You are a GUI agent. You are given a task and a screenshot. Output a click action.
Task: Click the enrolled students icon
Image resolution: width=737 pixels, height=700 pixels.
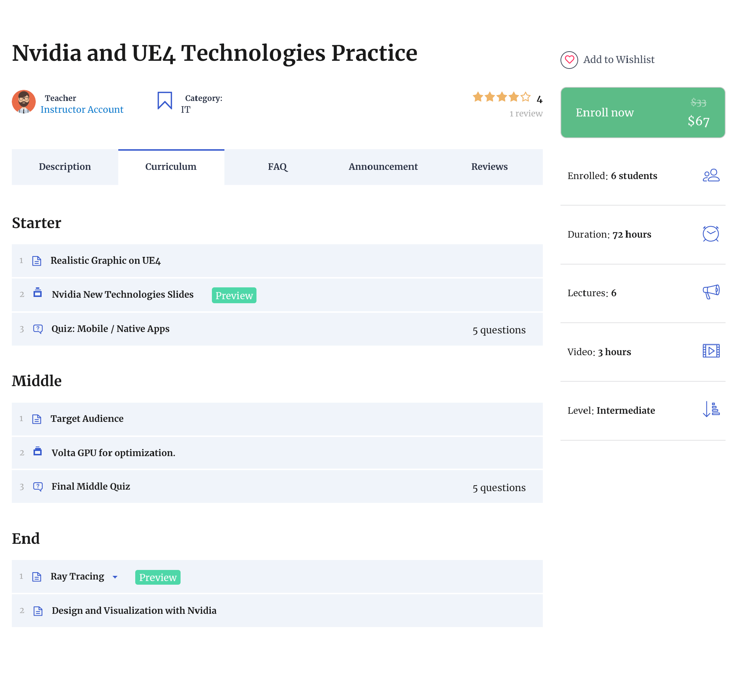tap(711, 175)
